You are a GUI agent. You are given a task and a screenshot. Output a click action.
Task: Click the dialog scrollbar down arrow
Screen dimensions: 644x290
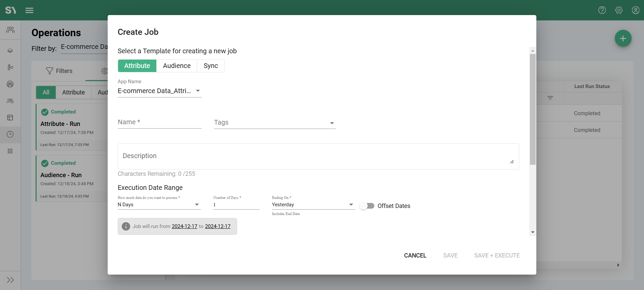click(x=533, y=232)
